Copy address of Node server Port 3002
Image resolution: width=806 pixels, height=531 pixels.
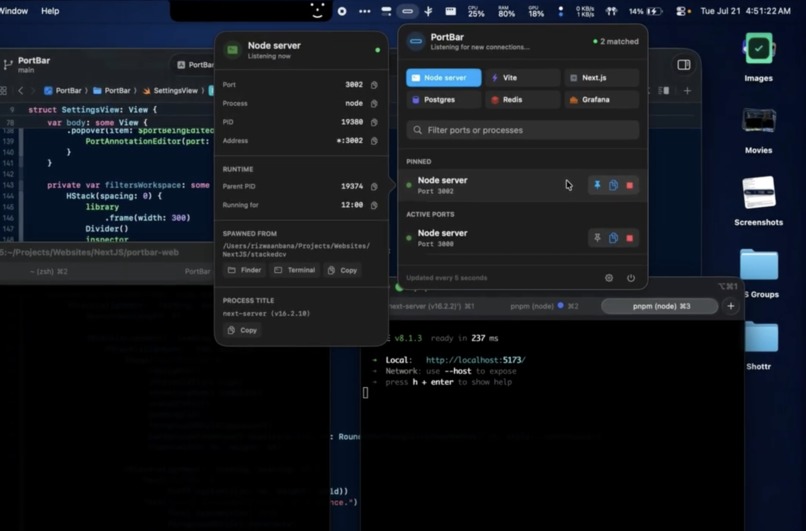[x=613, y=185]
